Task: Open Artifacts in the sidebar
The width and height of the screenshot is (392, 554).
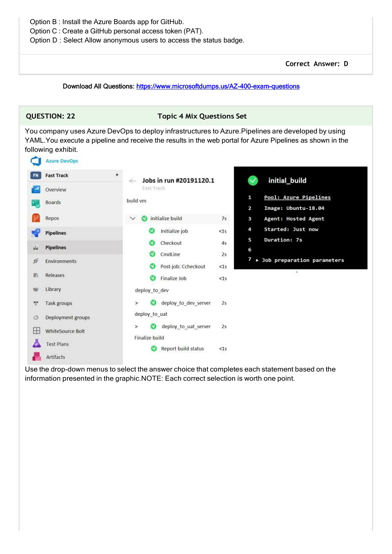Action: tap(56, 357)
